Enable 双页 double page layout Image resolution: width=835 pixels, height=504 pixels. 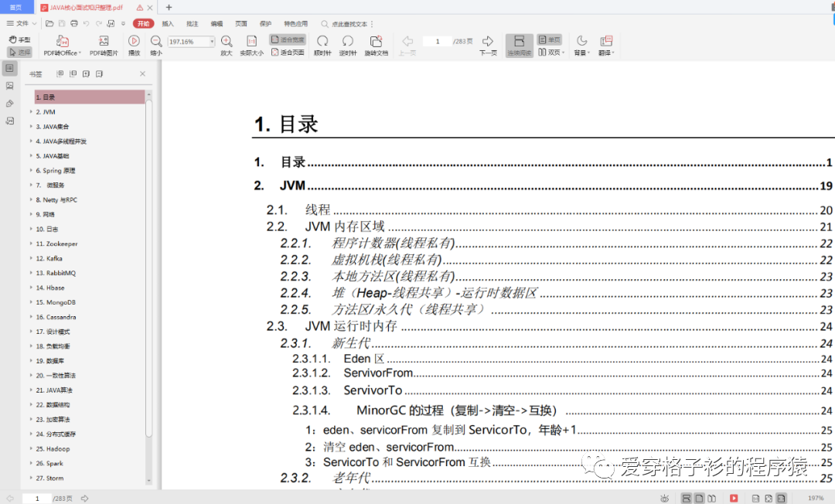[x=551, y=52]
